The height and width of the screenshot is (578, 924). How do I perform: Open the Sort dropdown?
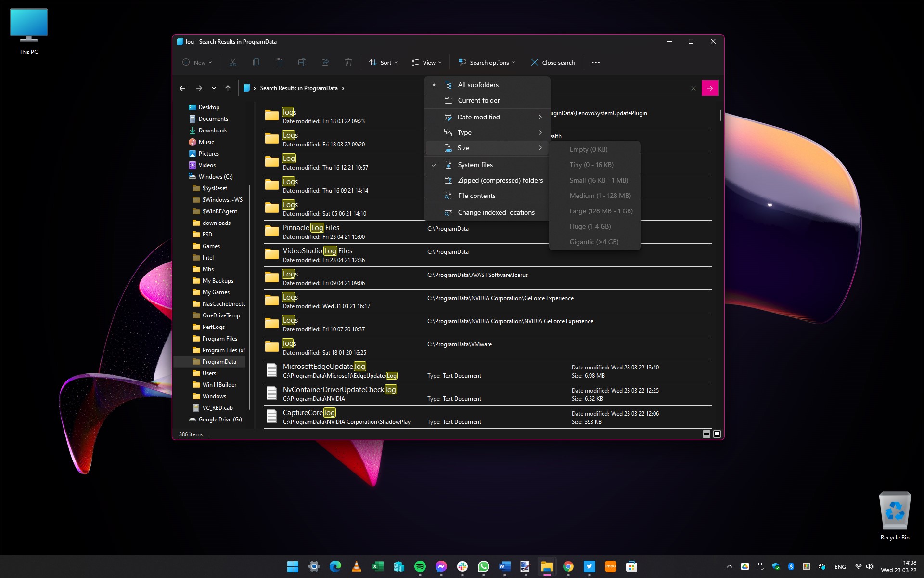383,62
